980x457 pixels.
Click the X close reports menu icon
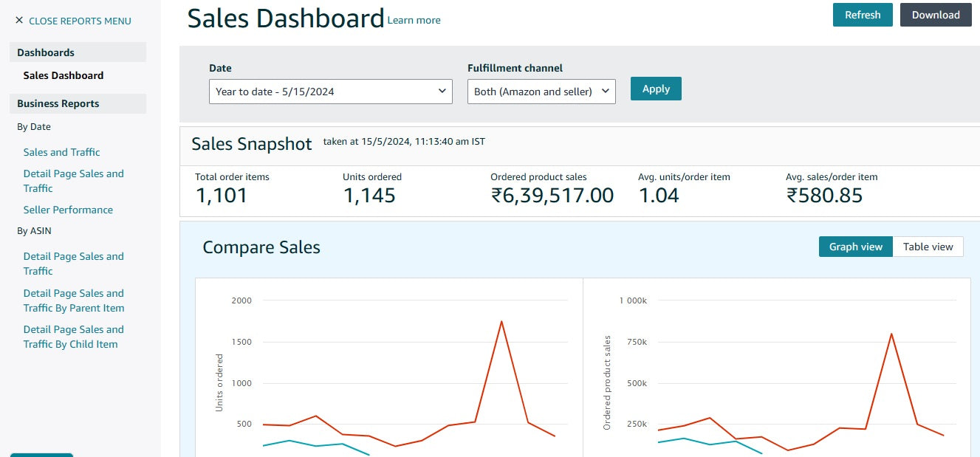[x=19, y=21]
